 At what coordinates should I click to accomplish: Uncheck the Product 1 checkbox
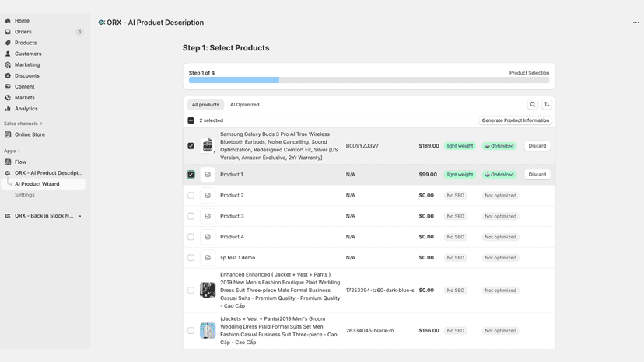(191, 175)
